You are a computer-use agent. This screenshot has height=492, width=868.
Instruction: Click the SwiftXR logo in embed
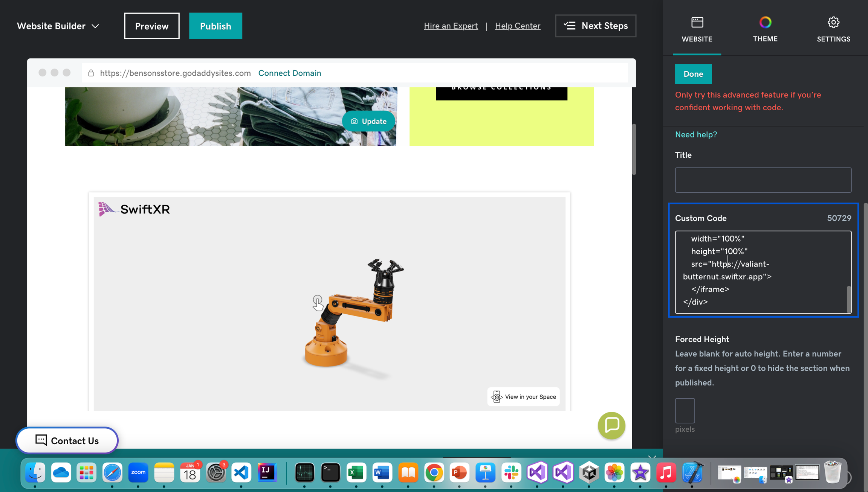[x=134, y=209]
